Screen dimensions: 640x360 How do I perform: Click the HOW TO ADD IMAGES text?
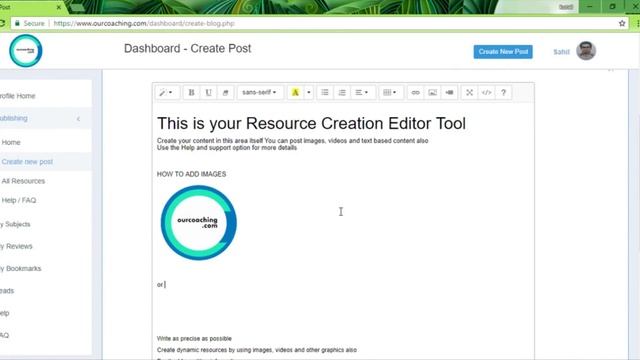[x=191, y=174]
